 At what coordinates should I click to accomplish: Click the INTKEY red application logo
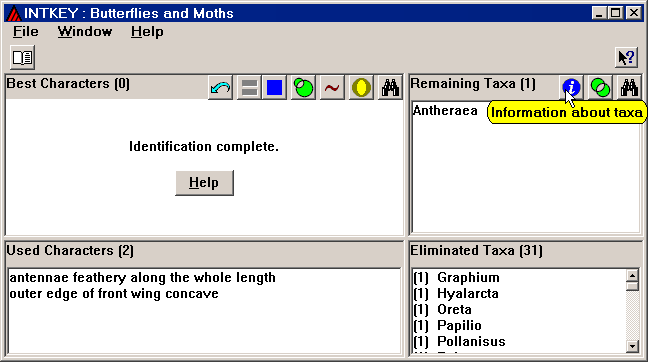14,14
